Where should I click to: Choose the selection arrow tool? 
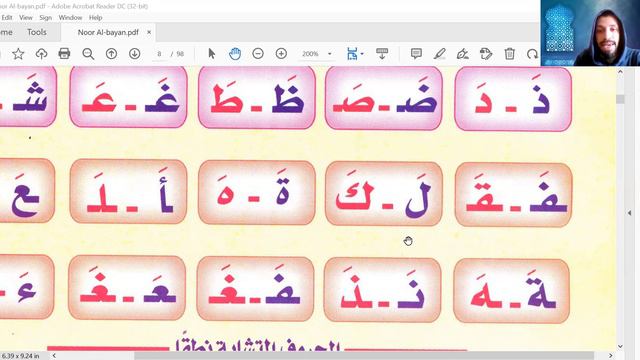pos(211,54)
